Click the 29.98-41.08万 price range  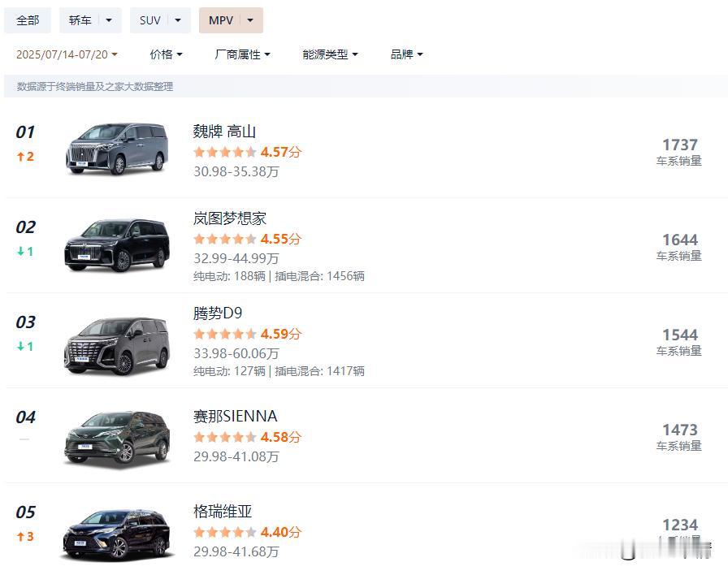[x=236, y=456]
